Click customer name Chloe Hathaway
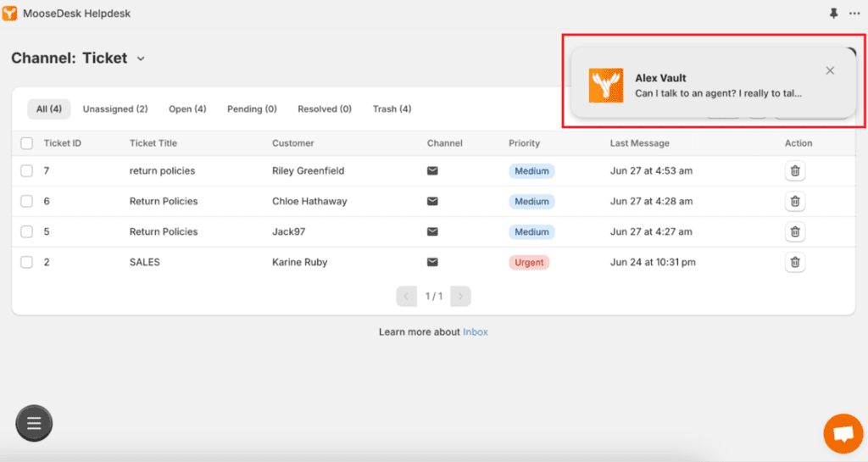868x462 pixels. click(x=309, y=202)
